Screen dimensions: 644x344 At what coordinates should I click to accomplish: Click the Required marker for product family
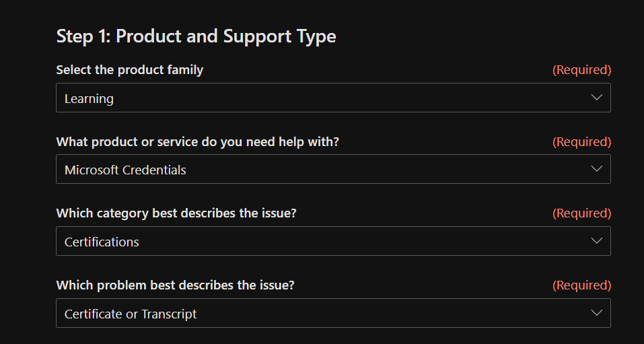581,70
